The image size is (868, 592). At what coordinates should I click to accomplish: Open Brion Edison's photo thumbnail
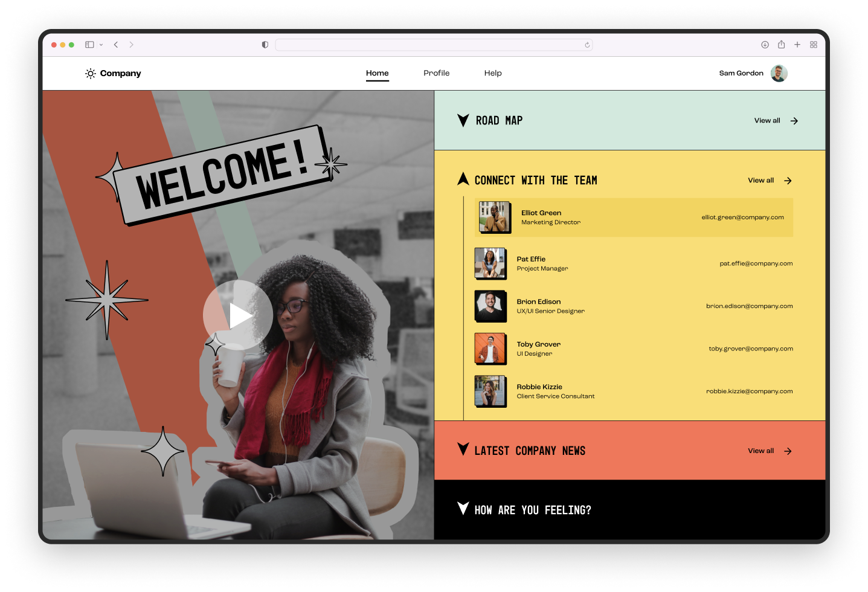[490, 306]
